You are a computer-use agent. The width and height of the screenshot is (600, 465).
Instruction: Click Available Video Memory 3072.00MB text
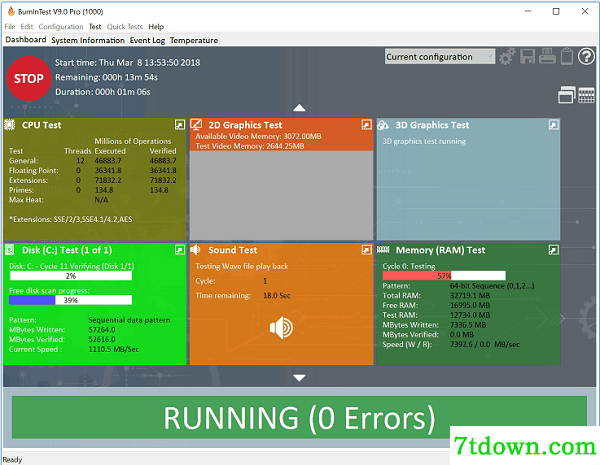pyautogui.click(x=258, y=136)
